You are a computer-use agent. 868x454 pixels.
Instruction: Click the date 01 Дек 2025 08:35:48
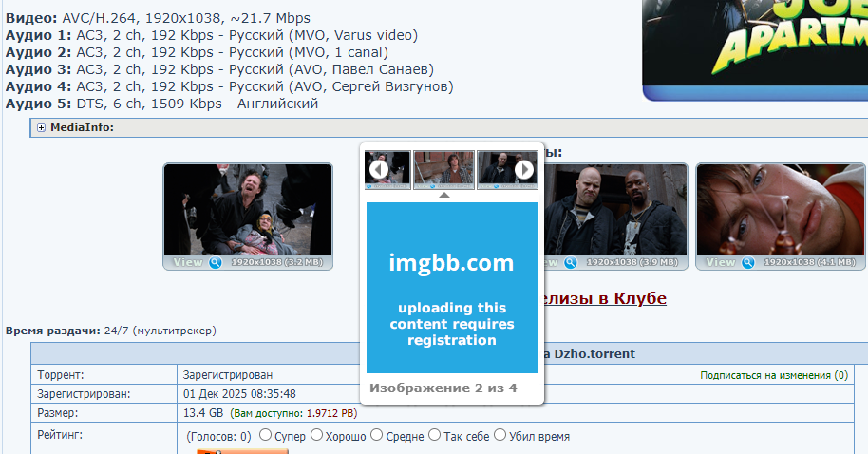coord(239,394)
